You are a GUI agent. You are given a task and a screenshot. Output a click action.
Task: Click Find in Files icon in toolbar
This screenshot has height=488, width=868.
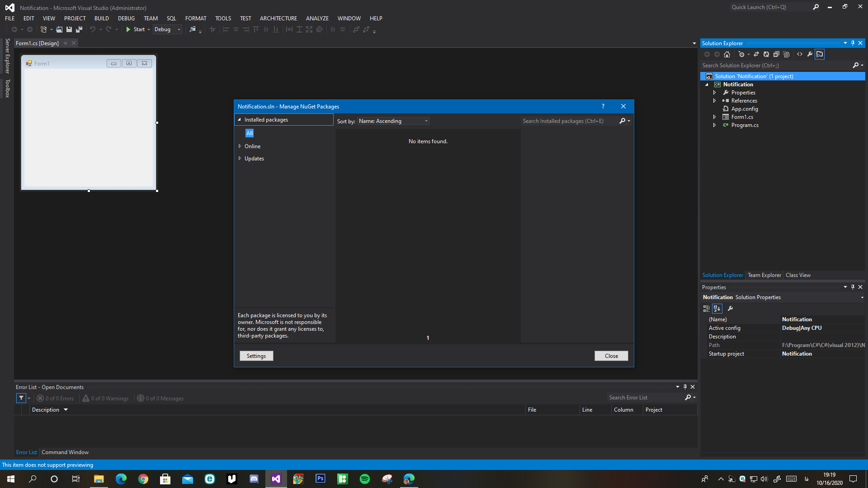[193, 29]
